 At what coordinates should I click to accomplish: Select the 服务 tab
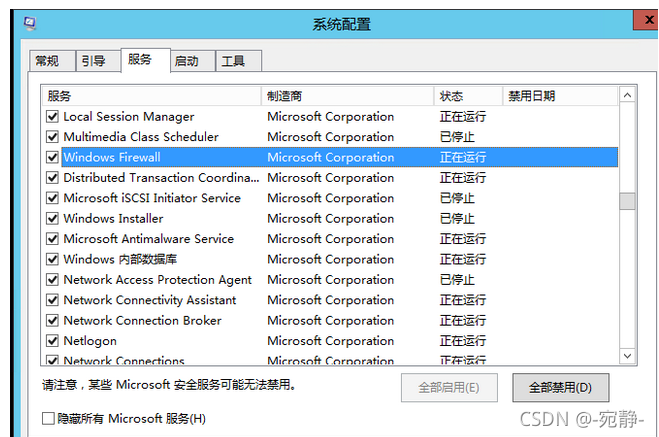click(x=145, y=60)
